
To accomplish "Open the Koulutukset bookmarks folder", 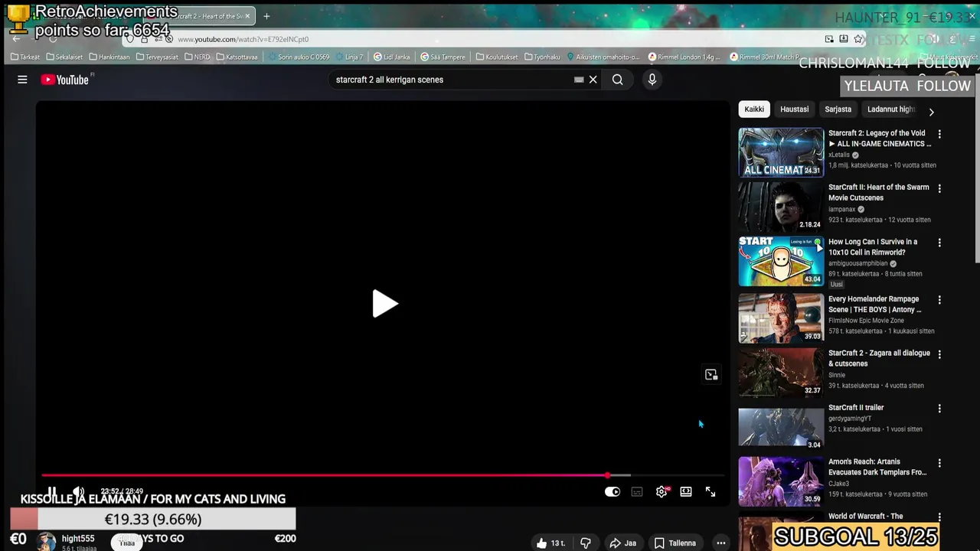I will coord(497,57).
